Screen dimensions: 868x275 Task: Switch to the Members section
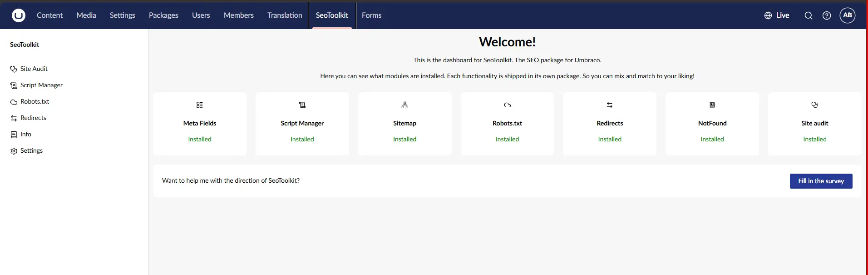point(239,15)
